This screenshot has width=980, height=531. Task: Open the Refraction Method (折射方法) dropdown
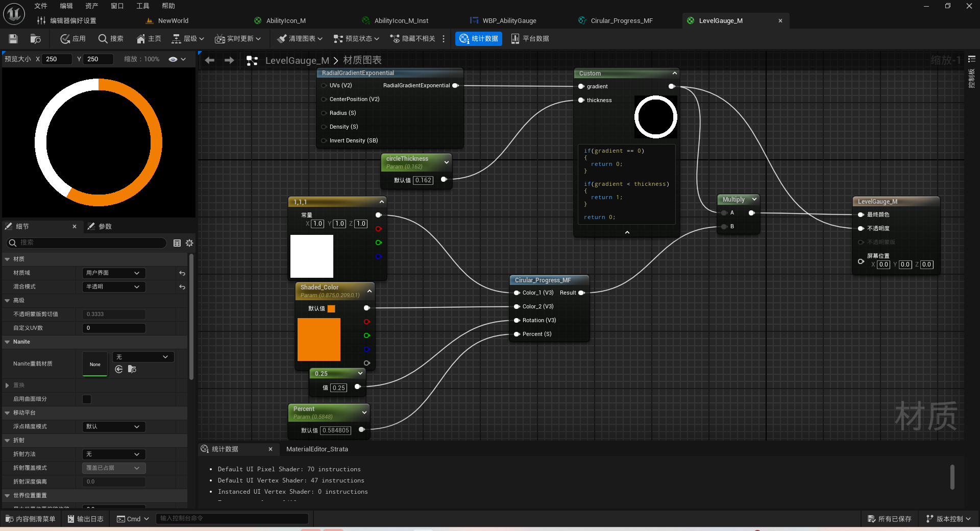(x=114, y=454)
